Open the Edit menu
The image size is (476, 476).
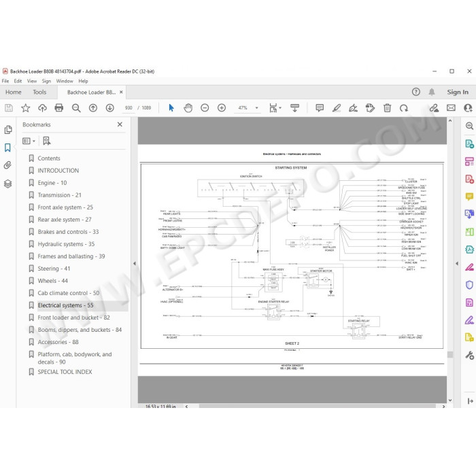coord(18,81)
